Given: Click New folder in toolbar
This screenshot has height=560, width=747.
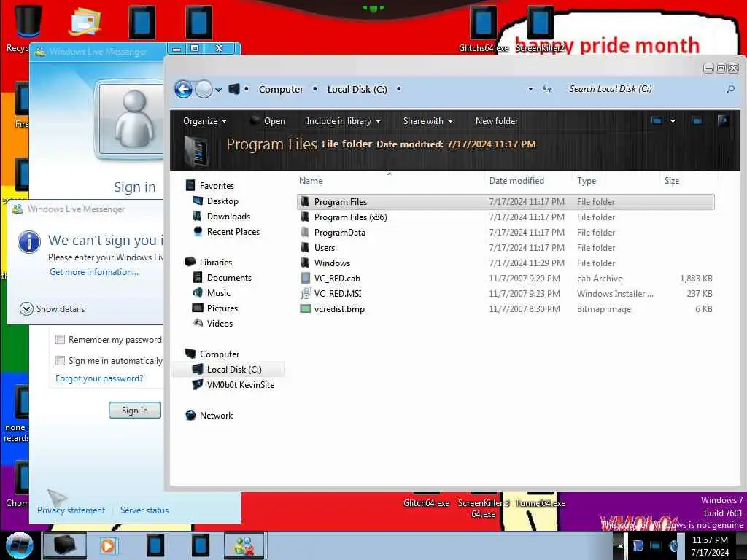Looking at the screenshot, I should pyautogui.click(x=496, y=121).
